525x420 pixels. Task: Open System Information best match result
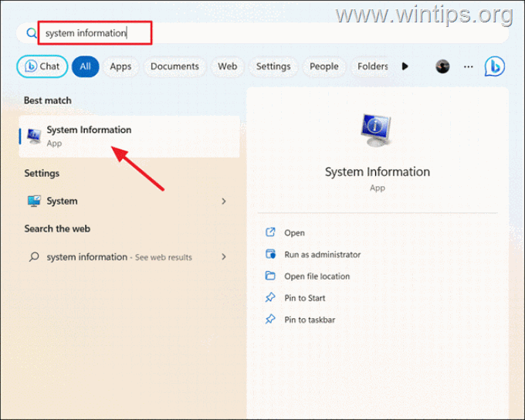click(x=129, y=137)
